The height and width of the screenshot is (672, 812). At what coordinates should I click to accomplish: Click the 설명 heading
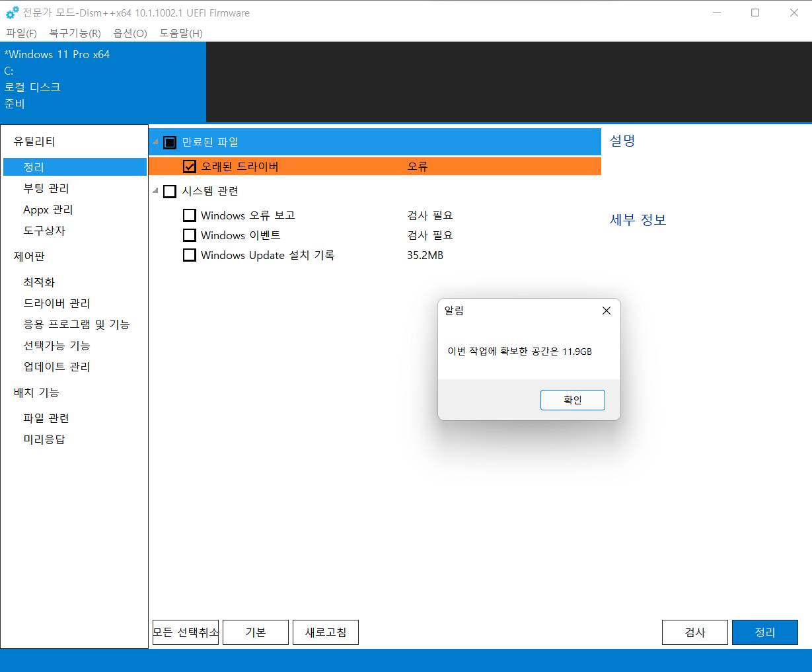tap(622, 141)
